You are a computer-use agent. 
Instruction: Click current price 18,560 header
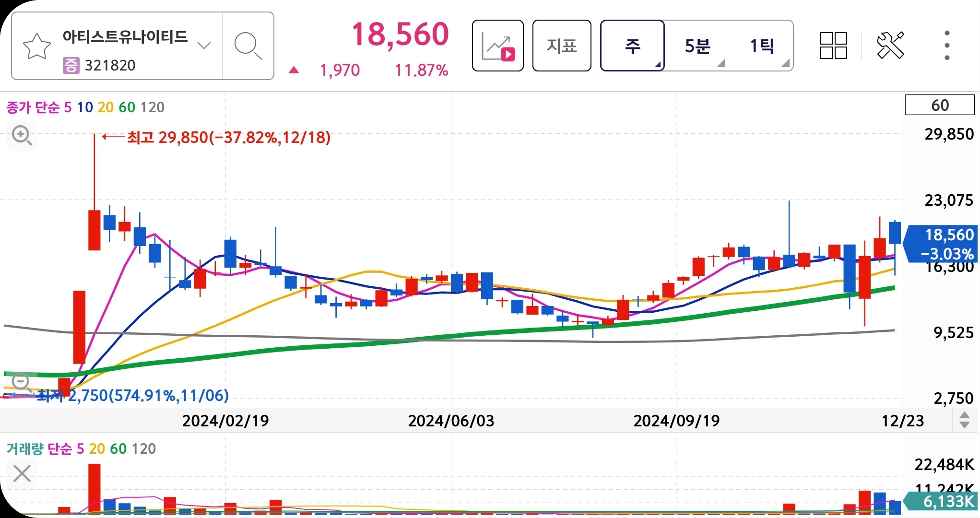[400, 34]
